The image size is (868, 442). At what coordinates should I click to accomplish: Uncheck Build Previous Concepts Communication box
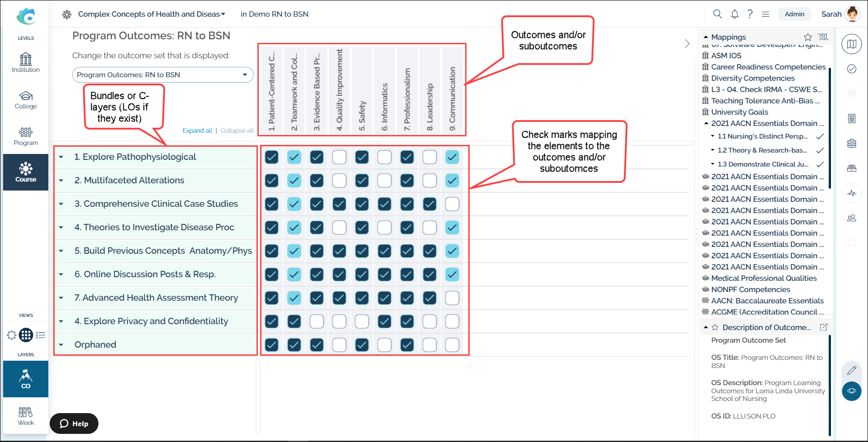(452, 251)
